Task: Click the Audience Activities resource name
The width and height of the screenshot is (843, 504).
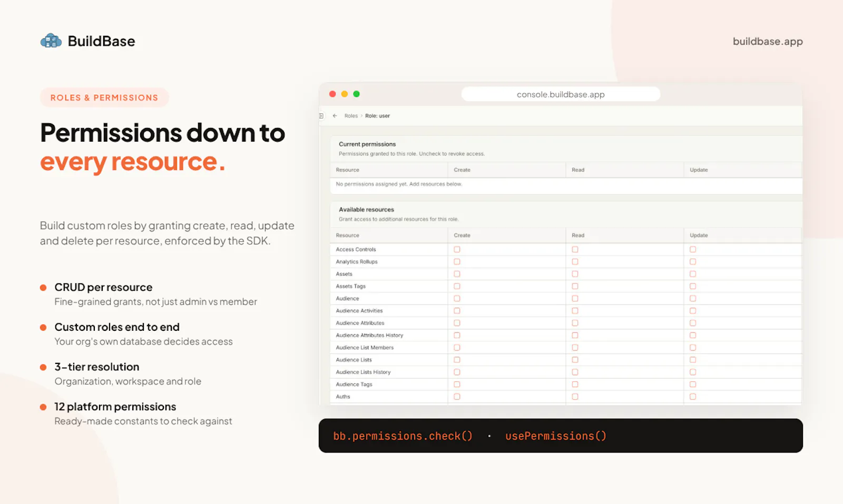Action: 359,311
